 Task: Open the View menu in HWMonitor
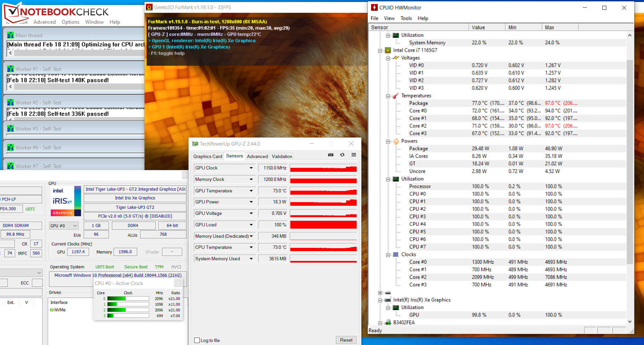pos(389,18)
